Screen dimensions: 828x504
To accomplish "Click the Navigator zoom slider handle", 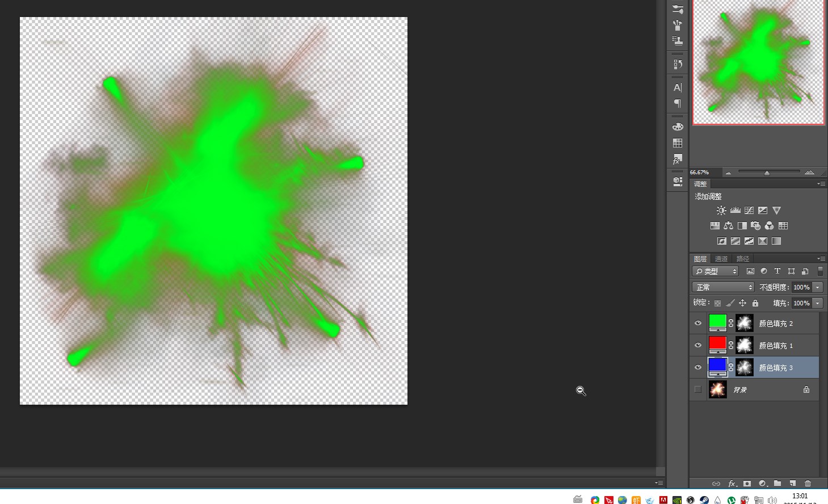I will click(767, 173).
